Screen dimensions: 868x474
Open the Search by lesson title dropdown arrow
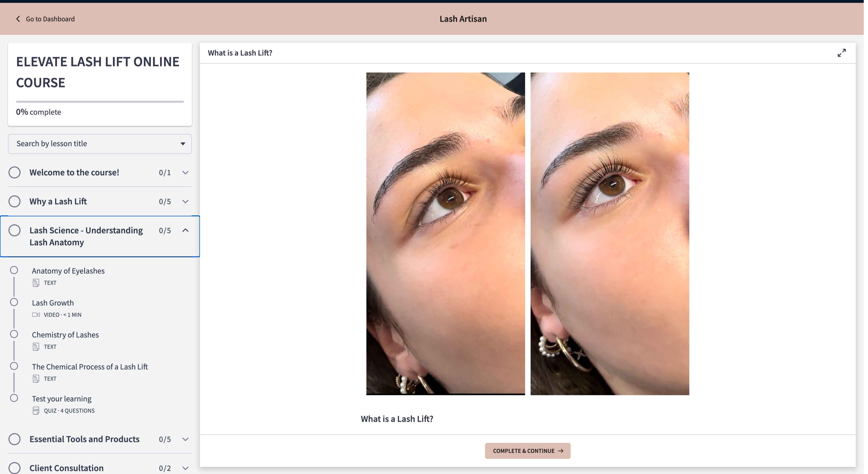point(183,144)
